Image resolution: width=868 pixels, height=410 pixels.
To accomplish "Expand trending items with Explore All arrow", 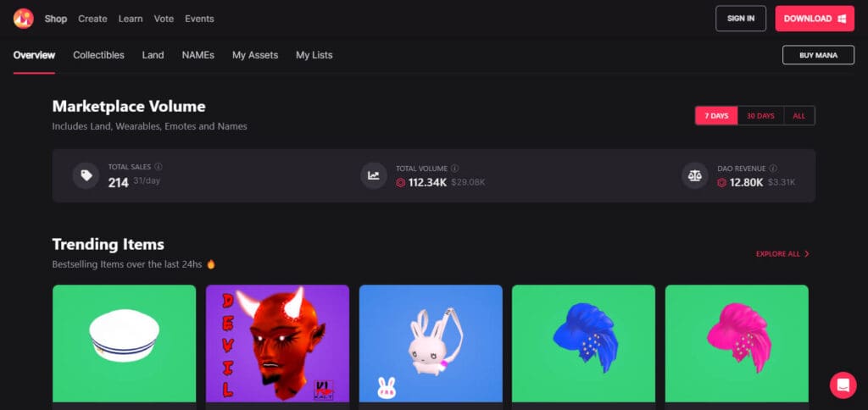I will pos(782,254).
